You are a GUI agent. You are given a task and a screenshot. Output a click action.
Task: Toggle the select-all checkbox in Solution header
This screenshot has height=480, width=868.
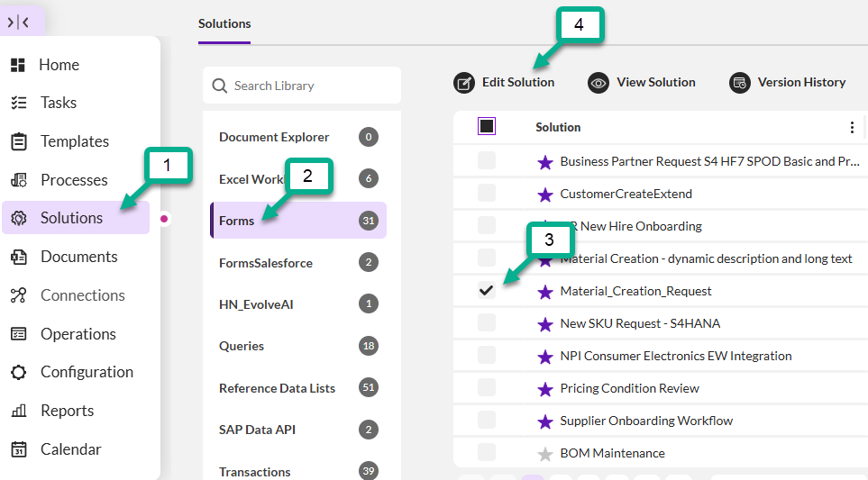[487, 127]
